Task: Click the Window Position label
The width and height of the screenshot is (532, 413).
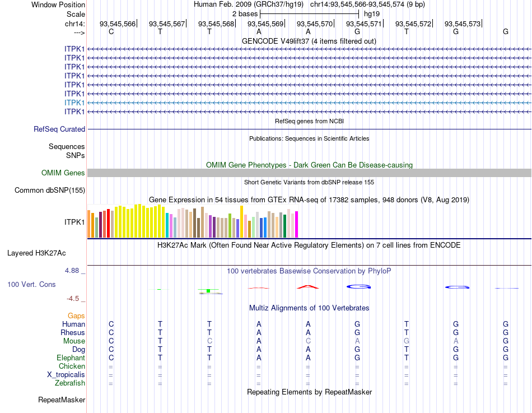Action: pos(58,4)
